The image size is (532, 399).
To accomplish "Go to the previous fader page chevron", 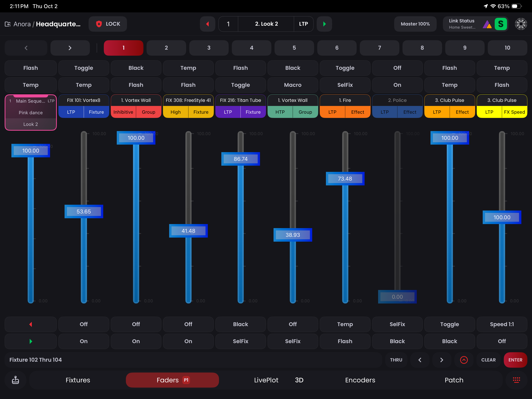I will [26, 48].
